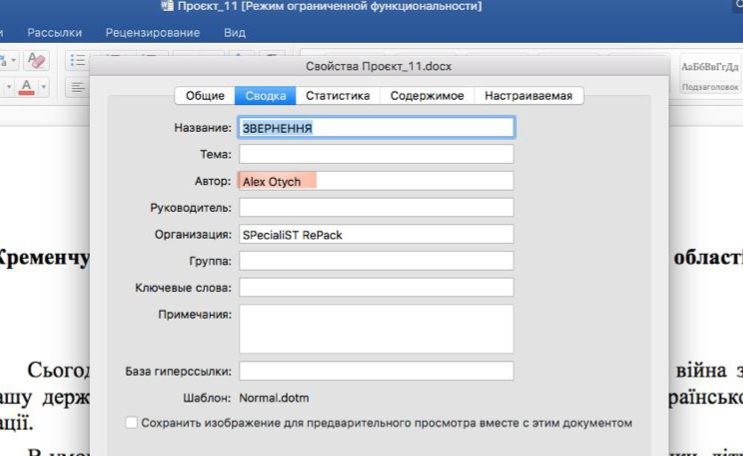This screenshot has width=743, height=456.
Task: Click the Автор field with Alex Otych
Action: pyautogui.click(x=376, y=181)
